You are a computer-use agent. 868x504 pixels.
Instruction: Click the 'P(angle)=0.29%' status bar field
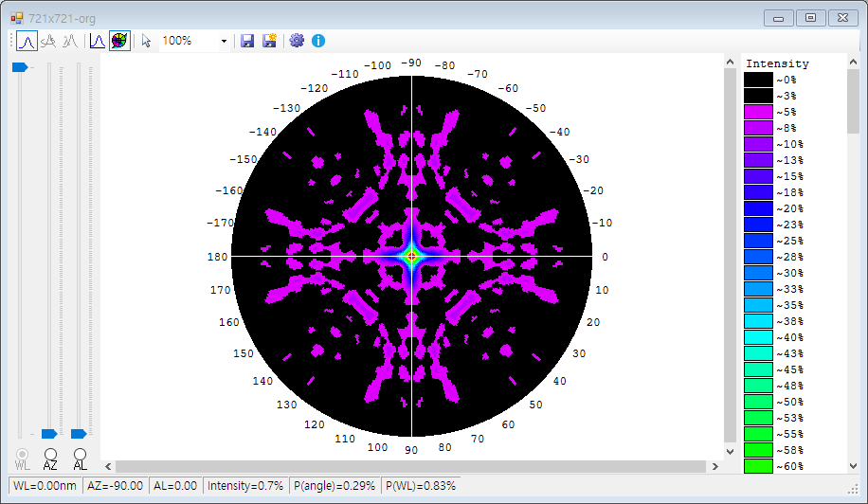point(335,486)
